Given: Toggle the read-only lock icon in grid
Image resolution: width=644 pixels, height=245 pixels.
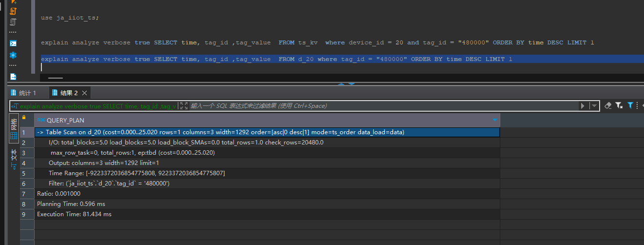Looking at the screenshot, I should click(23, 118).
